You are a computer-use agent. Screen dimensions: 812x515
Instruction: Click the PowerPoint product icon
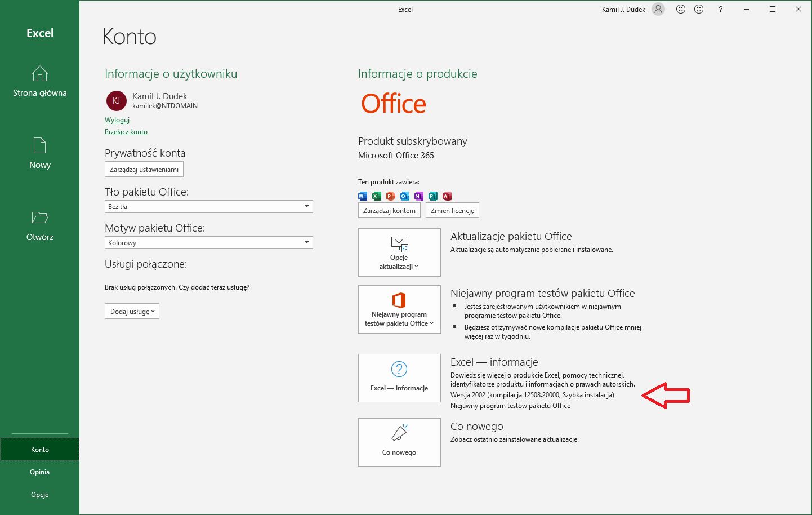coord(390,196)
